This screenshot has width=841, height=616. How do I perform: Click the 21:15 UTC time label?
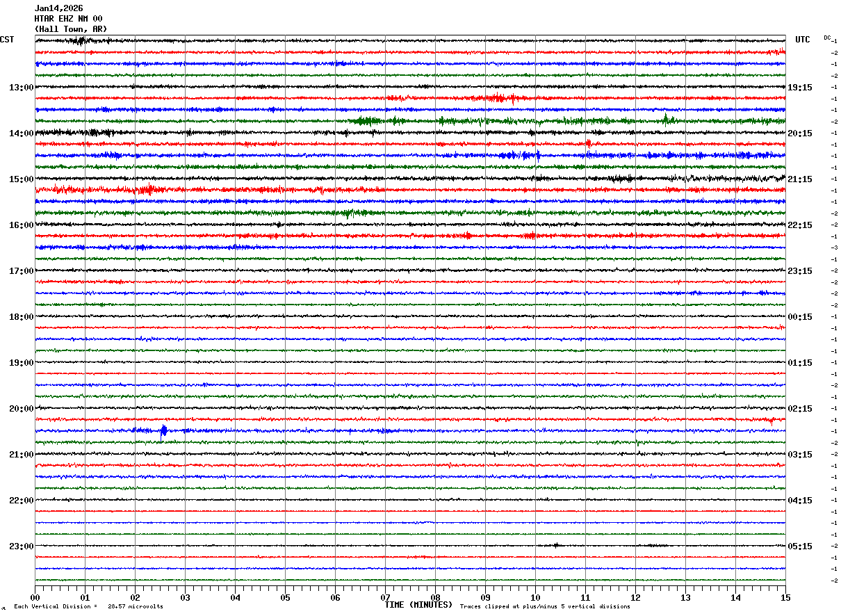point(799,179)
